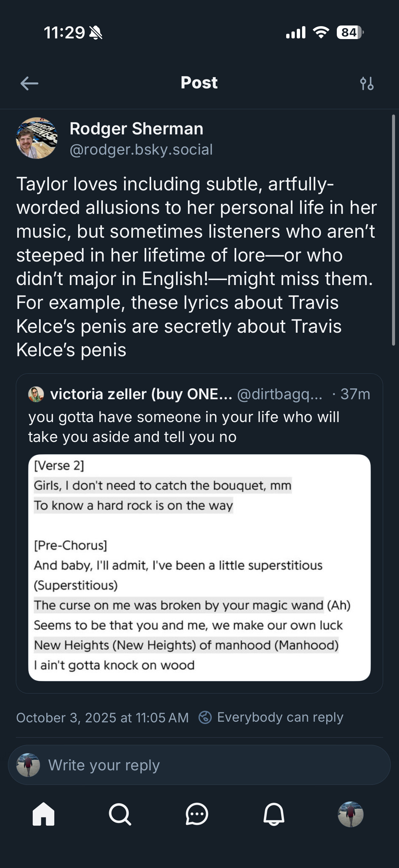Image resolution: width=399 pixels, height=868 pixels.
Task: Go to Home tab
Action: point(43,814)
